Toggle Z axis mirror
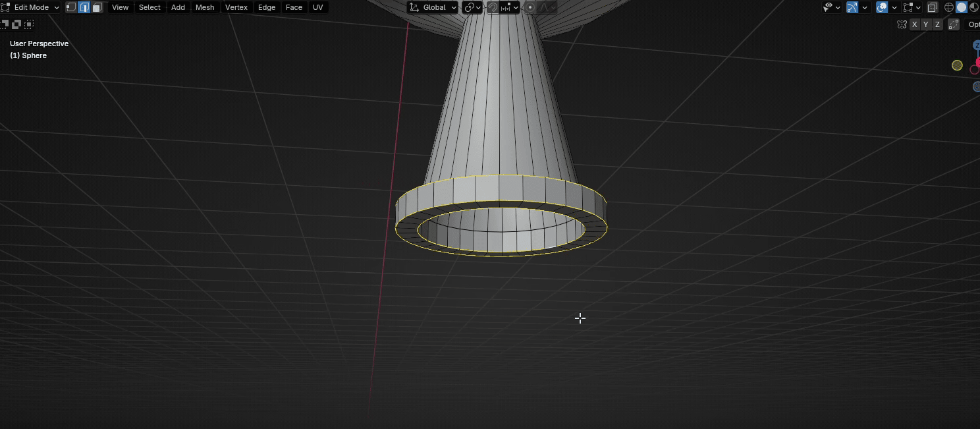The image size is (980, 429). coord(937,24)
